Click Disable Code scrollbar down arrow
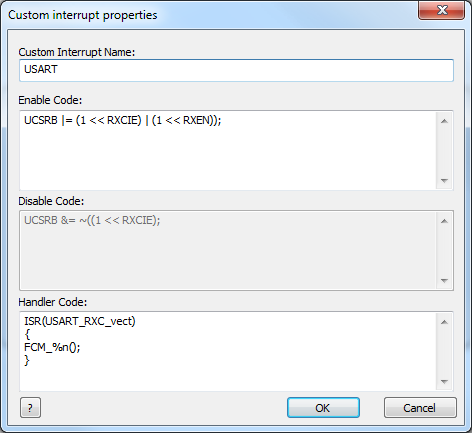This screenshot has height=433, width=472. pyautogui.click(x=444, y=281)
